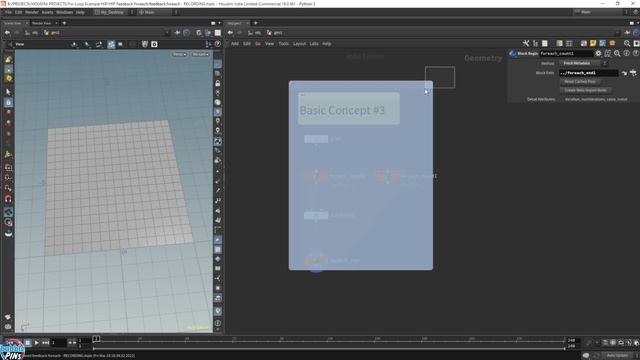Toggle highlighted display mode icon in viewport toolbar

click(x=111, y=44)
